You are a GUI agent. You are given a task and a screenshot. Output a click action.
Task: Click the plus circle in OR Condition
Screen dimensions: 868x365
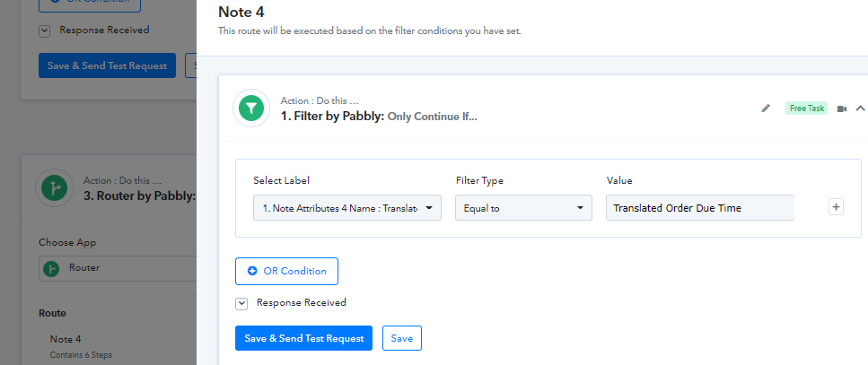pyautogui.click(x=252, y=271)
